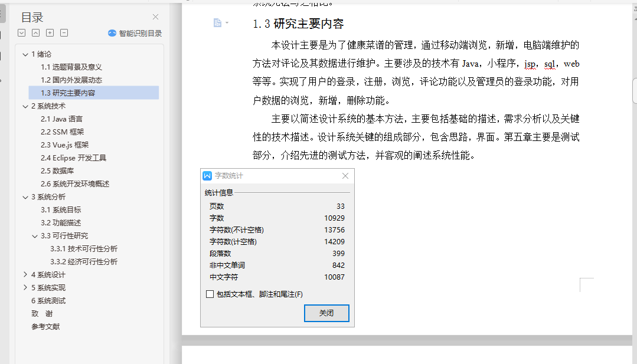The width and height of the screenshot is (637, 364).
Task: Click the WPS icon in 字数统计 title bar
Action: (x=207, y=176)
